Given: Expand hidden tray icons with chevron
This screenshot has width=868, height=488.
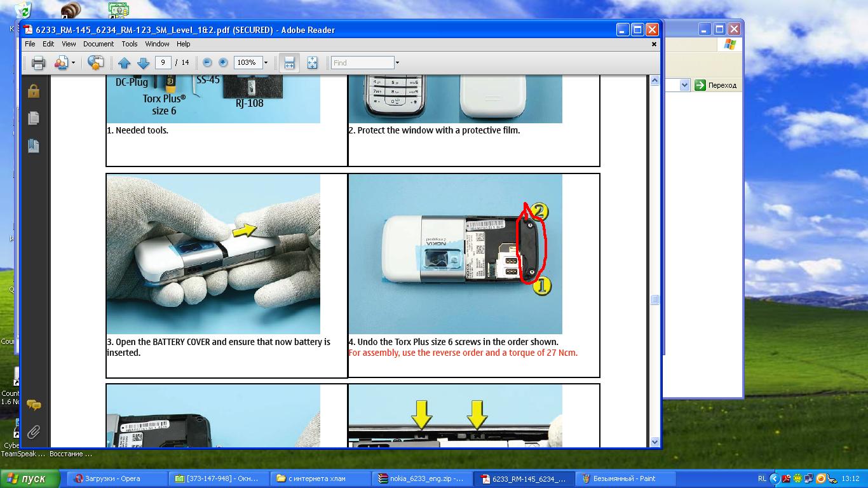Looking at the screenshot, I should [774, 478].
